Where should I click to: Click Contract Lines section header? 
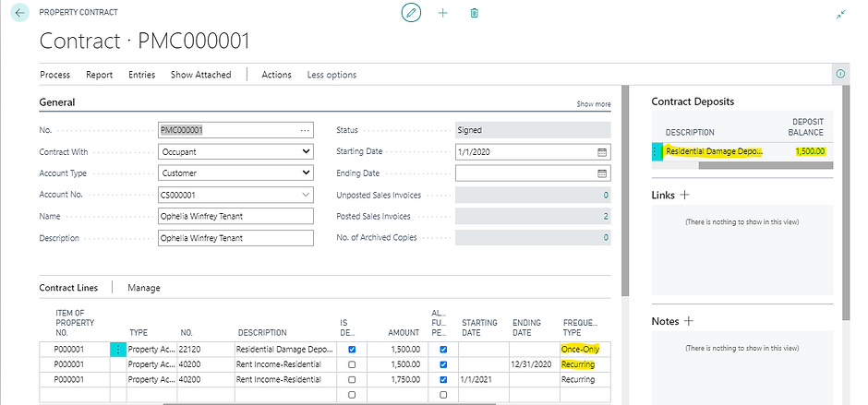pos(68,288)
